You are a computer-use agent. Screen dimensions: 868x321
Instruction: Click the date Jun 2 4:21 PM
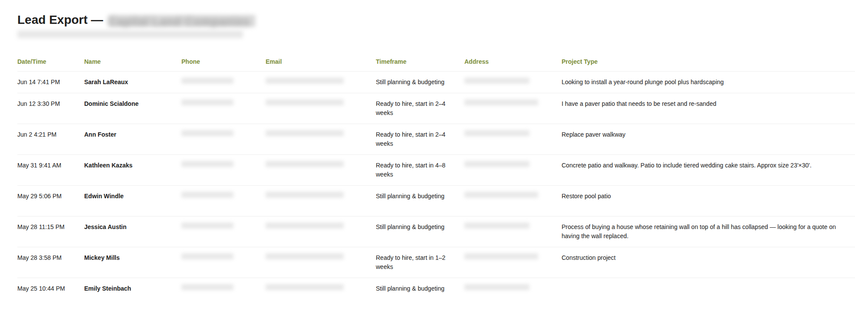click(x=37, y=134)
